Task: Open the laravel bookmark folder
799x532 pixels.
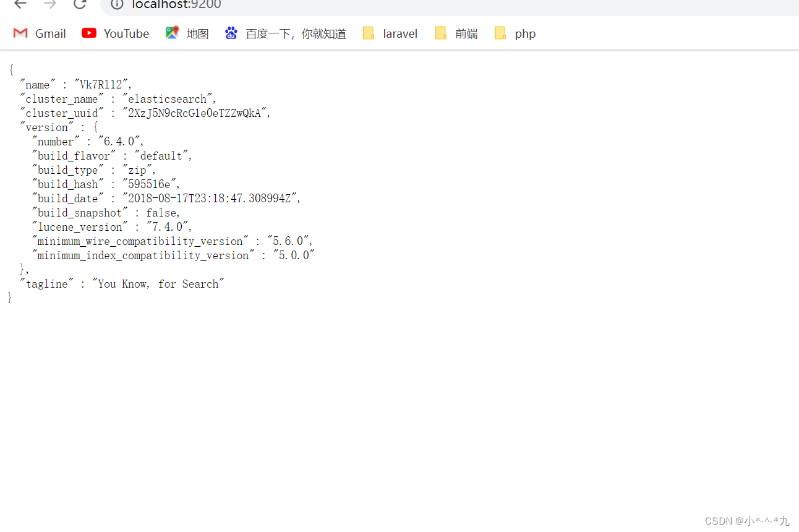Action: pyautogui.click(x=390, y=33)
